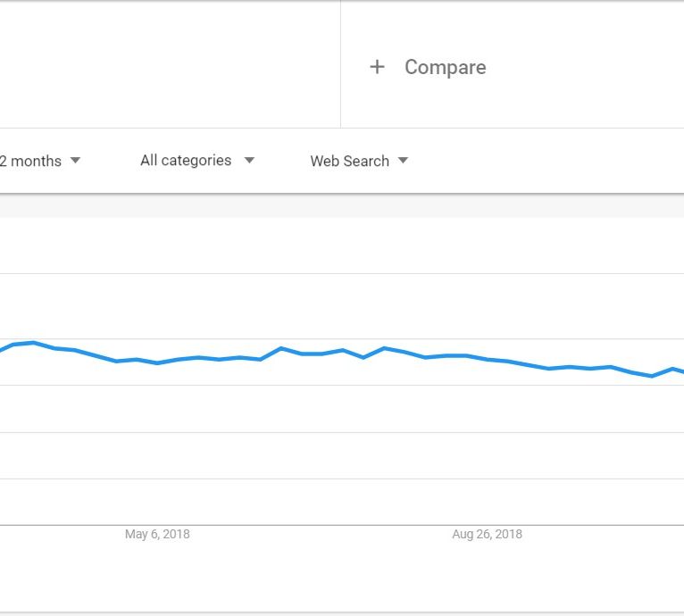Click the arrow beside Web Search
684x616 pixels.
tap(403, 161)
